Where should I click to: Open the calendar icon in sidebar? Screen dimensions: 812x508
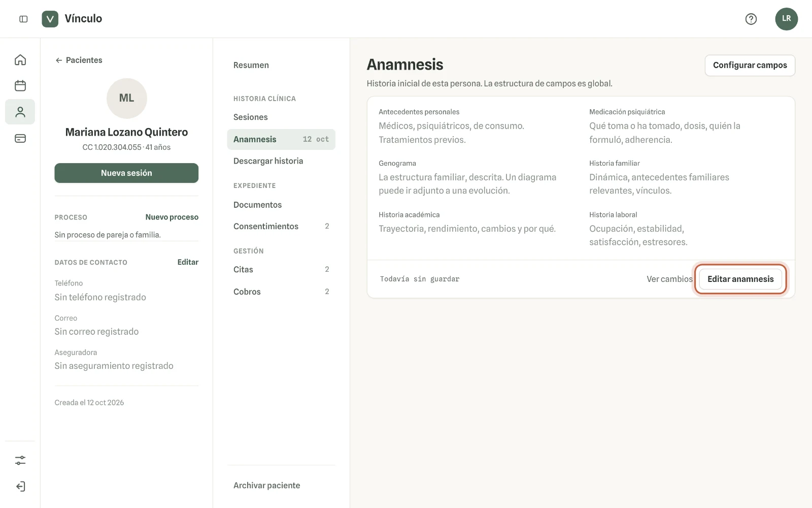click(x=20, y=85)
